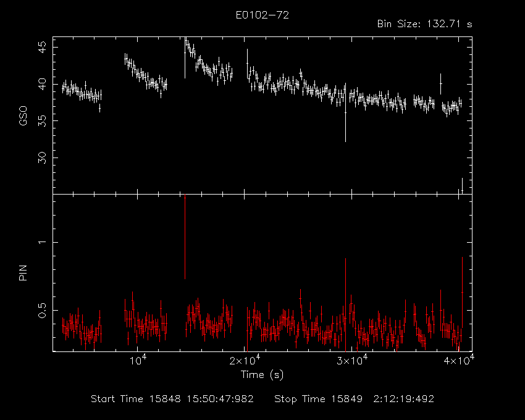Click the PIN axis value 1
525x420 pixels.
click(43, 242)
